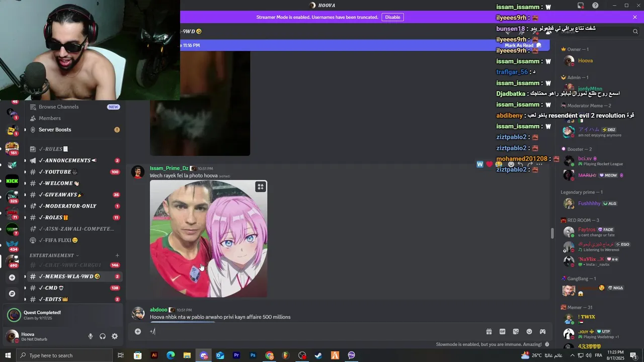Open Windows Start menu

pyautogui.click(x=8, y=355)
